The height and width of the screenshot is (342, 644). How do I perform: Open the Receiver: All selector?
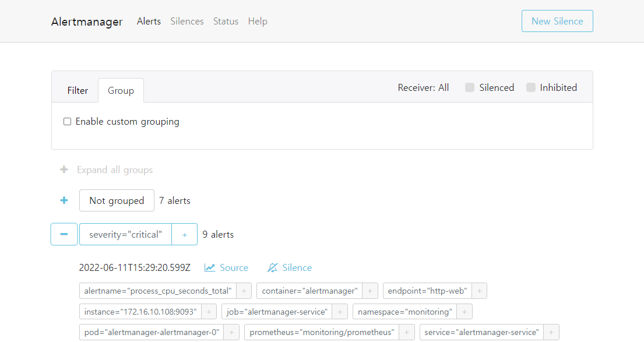coord(424,87)
